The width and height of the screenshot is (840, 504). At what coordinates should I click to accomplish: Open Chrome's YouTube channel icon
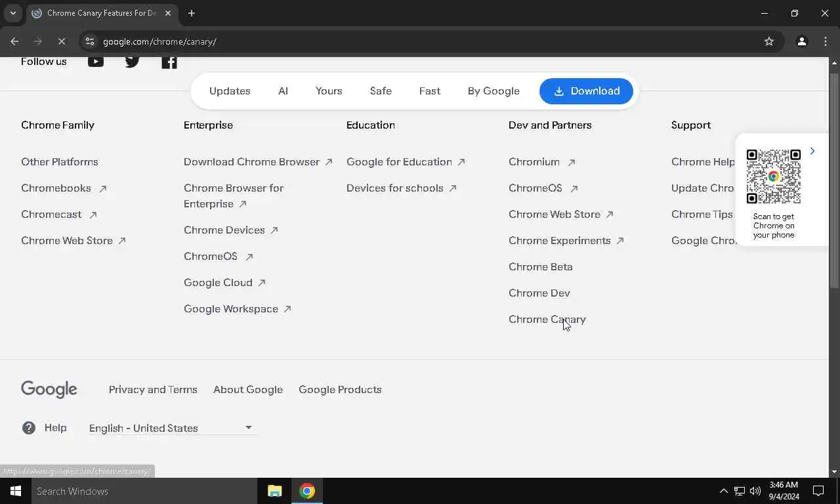tap(96, 62)
